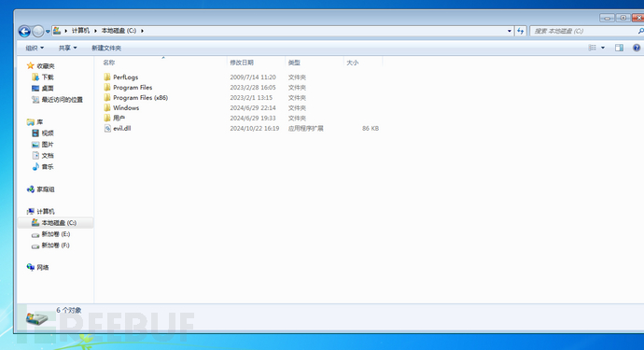Image resolution: width=644 pixels, height=350 pixels.
Task: Change view using the view icon
Action: [593, 48]
